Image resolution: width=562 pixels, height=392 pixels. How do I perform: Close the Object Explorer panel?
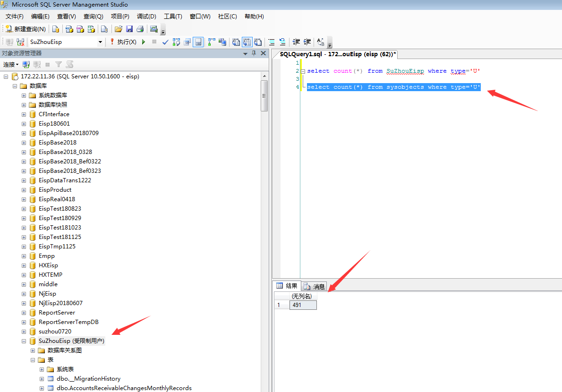click(263, 53)
